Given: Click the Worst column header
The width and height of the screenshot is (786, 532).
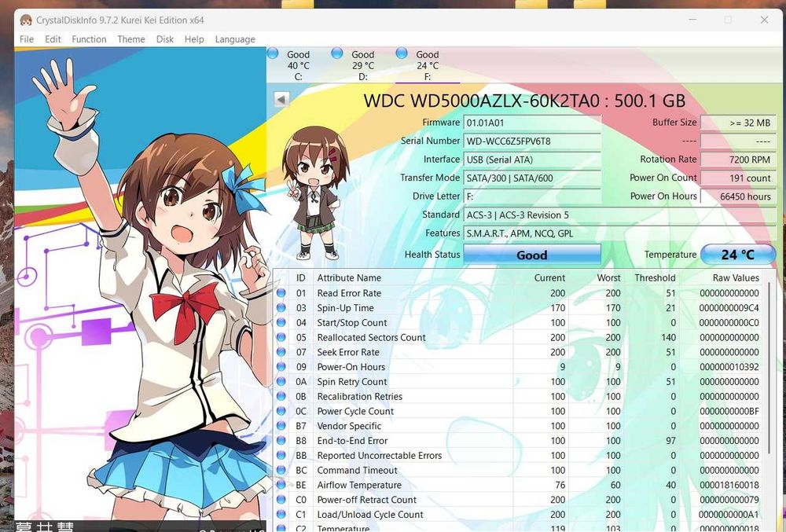Looking at the screenshot, I should [608, 278].
